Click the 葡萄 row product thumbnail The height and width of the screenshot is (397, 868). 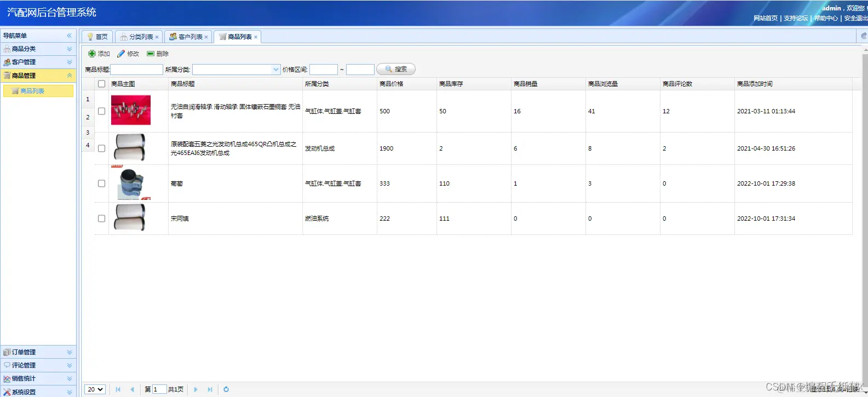(131, 183)
